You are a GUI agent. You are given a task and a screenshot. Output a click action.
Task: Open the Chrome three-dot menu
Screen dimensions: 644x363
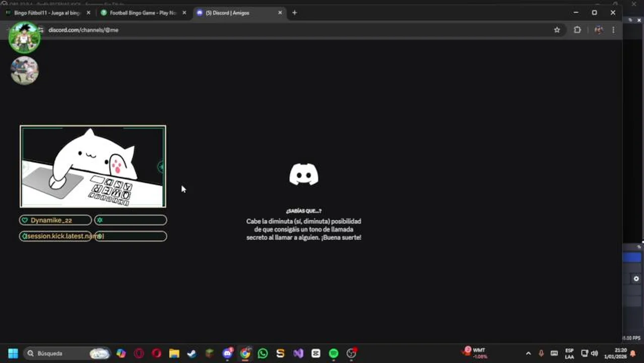pyautogui.click(x=613, y=30)
